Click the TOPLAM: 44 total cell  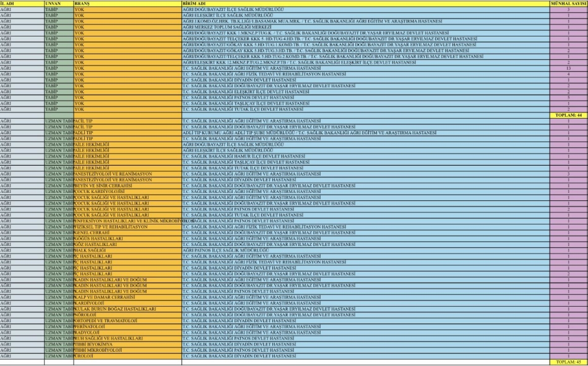click(x=568, y=116)
